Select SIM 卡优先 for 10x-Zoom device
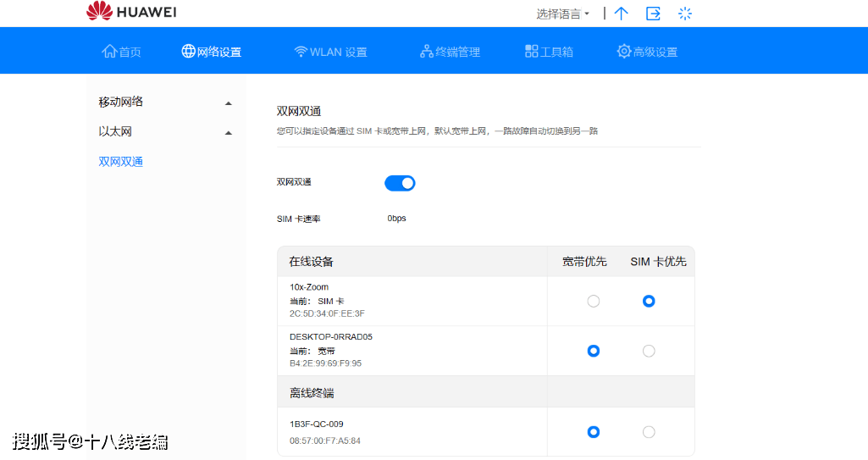 point(649,301)
